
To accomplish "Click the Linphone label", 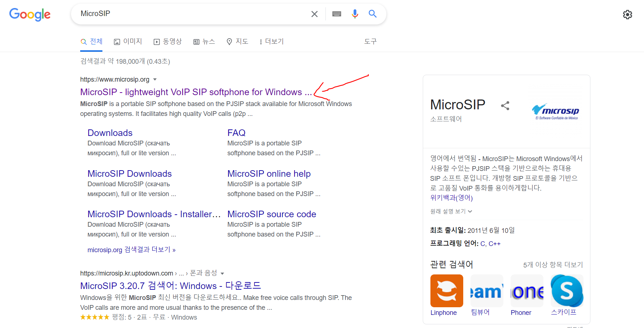I will 444,313.
